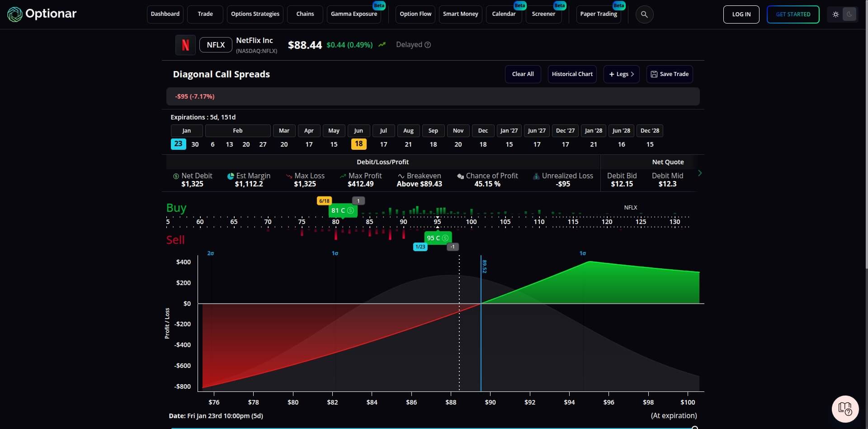868x429 pixels.
Task: Click the money icon beside Unrealized Loss
Action: [536, 176]
